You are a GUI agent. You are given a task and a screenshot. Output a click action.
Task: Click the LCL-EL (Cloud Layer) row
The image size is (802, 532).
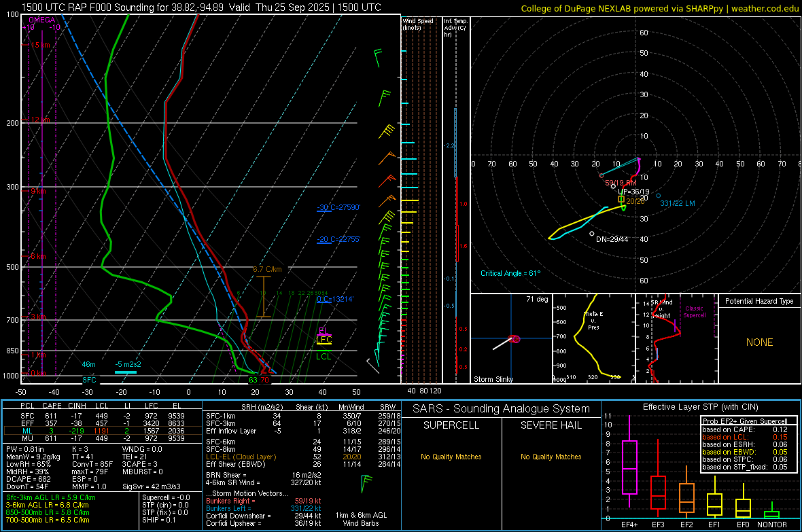click(303, 457)
